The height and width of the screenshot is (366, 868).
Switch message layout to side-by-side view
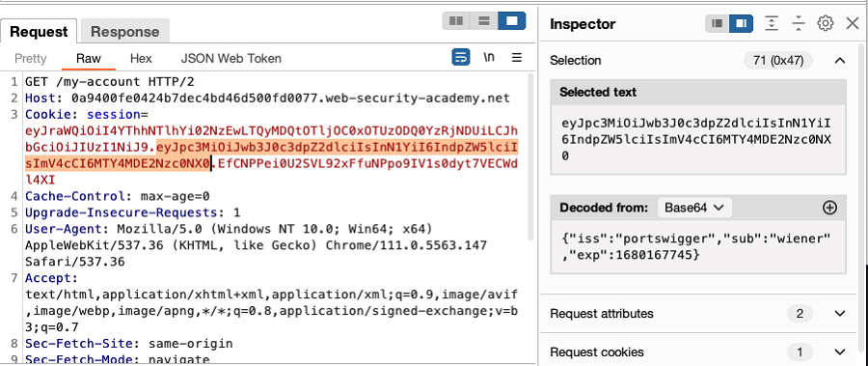click(x=456, y=21)
